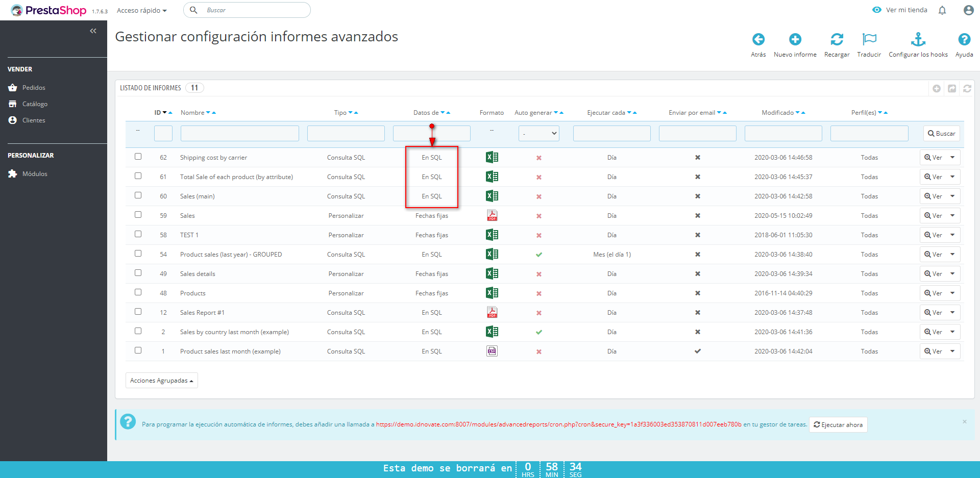Expand Acciones Agrupadas dropdown

[x=161, y=381]
